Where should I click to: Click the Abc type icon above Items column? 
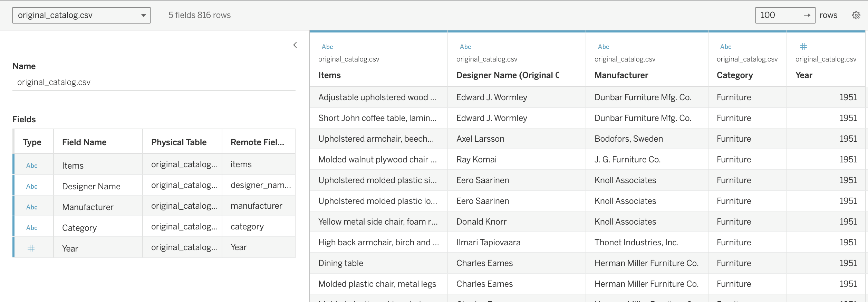[x=327, y=47]
